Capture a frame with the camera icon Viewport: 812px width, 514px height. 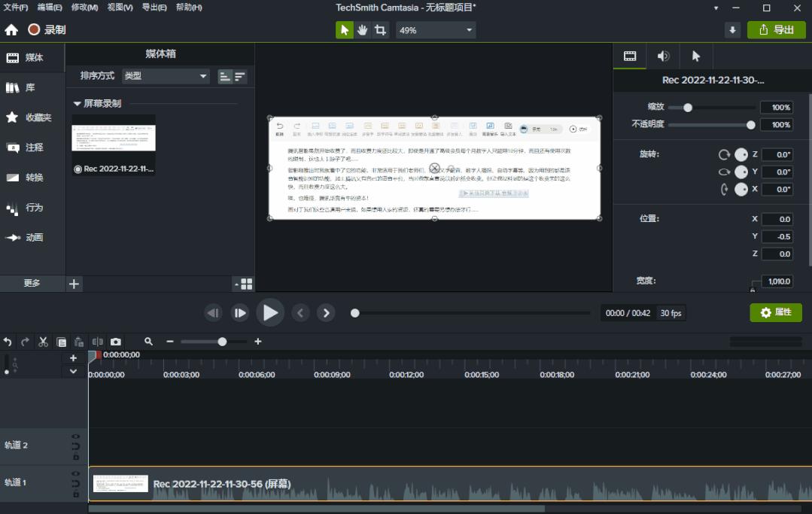116,342
